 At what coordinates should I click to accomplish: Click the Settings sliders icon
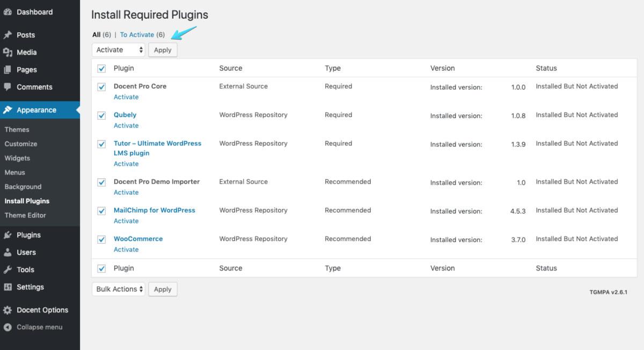click(x=8, y=287)
